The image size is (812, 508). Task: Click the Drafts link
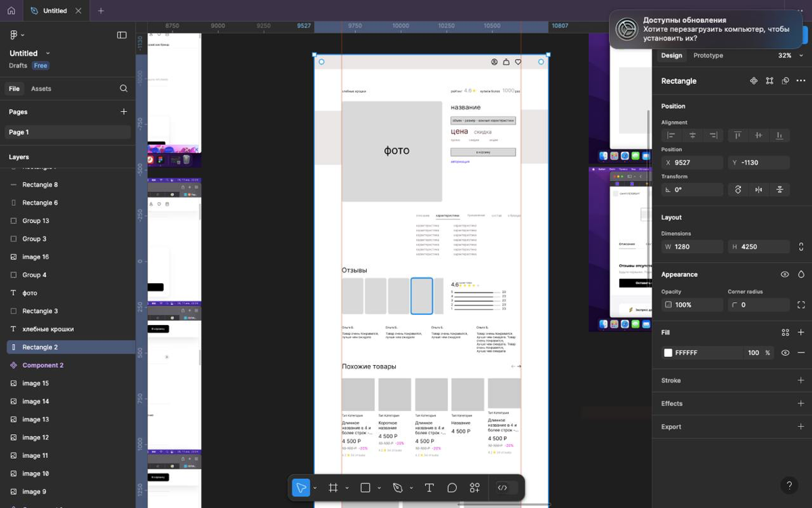click(18, 66)
